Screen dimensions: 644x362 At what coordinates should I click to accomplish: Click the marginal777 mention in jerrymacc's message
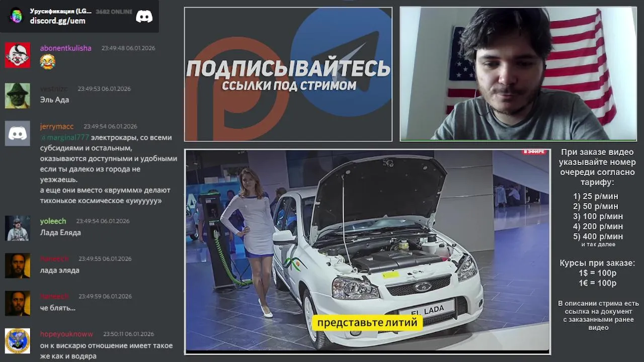tap(65, 137)
